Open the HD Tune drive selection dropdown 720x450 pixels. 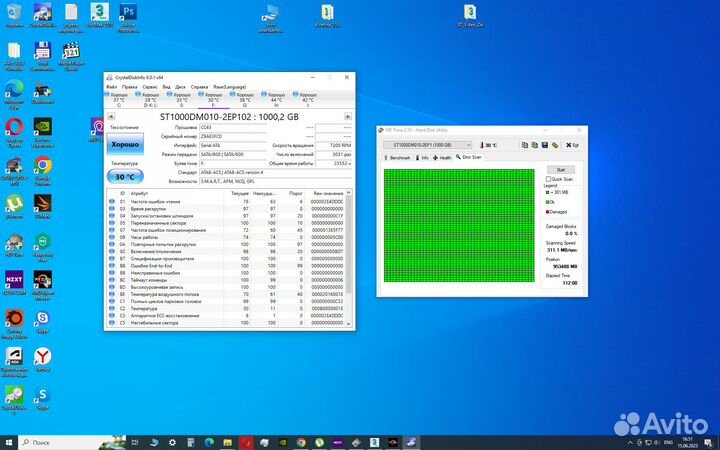[428, 145]
